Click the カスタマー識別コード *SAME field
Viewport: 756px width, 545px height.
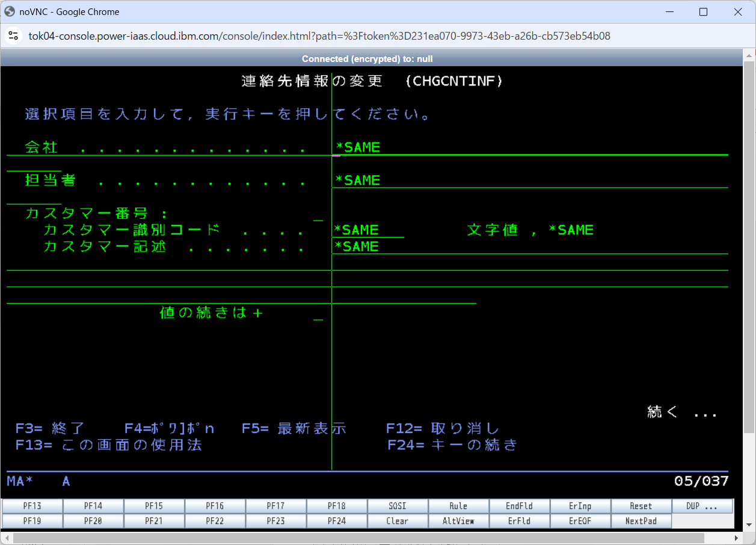(x=368, y=230)
